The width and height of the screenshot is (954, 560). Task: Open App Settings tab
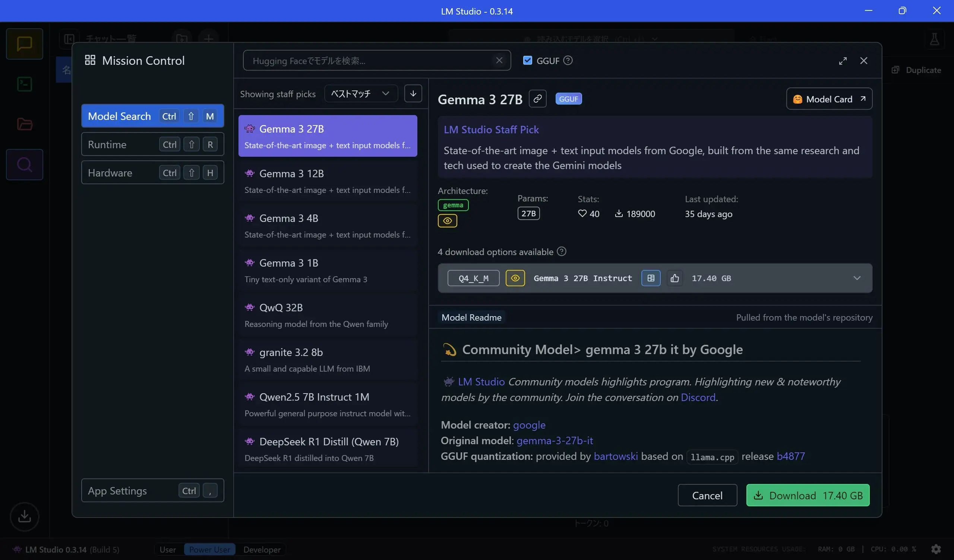(152, 490)
